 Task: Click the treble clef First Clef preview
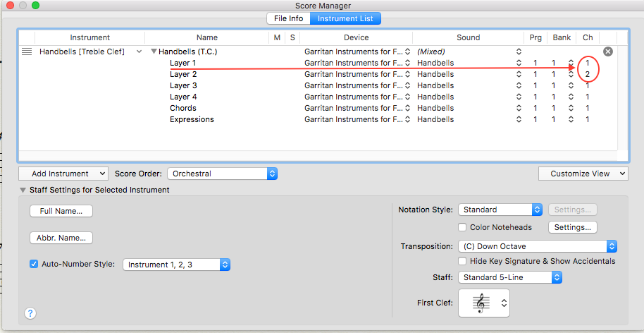pos(484,303)
